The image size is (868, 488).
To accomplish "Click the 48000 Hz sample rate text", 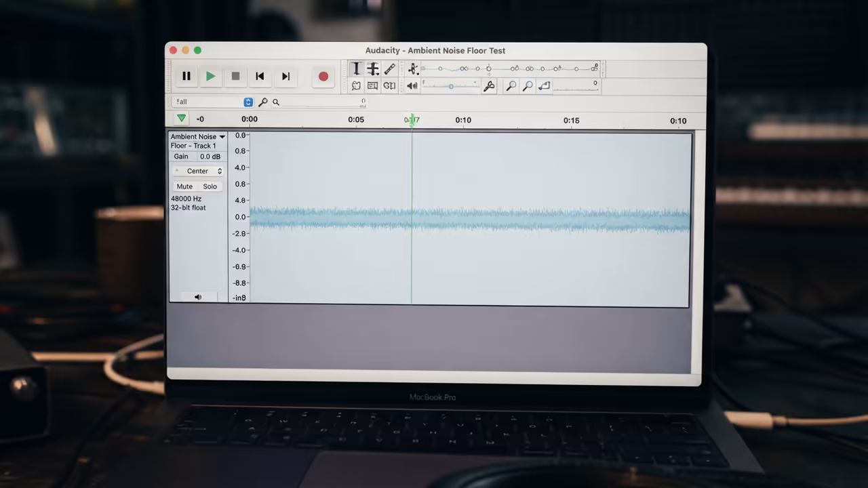I will pos(186,199).
